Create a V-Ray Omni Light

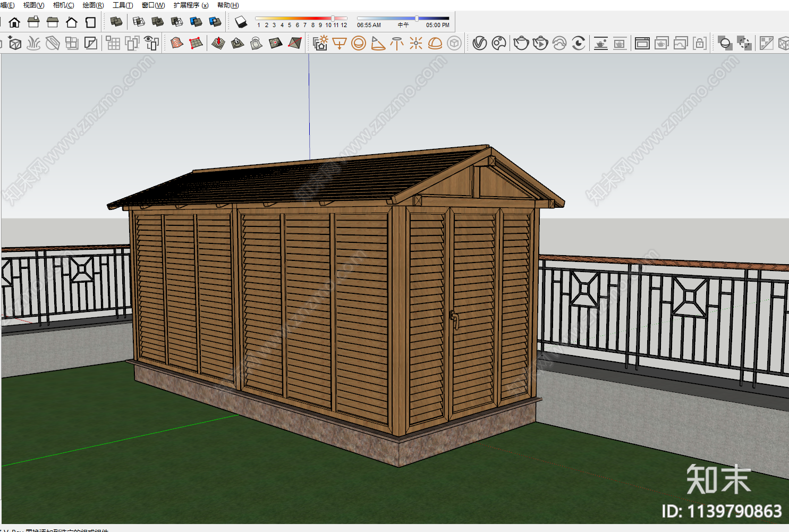click(x=416, y=43)
